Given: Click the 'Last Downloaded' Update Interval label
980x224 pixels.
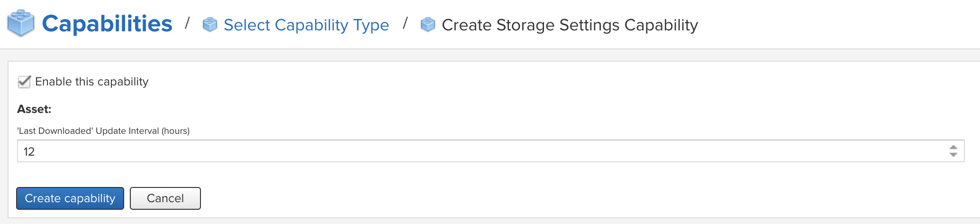Looking at the screenshot, I should pyautogui.click(x=103, y=131).
